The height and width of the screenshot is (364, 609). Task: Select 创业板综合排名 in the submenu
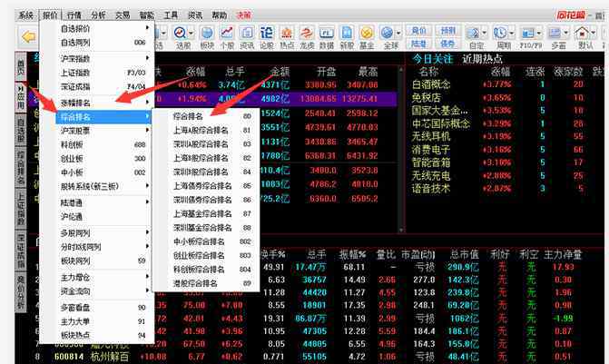(x=206, y=255)
